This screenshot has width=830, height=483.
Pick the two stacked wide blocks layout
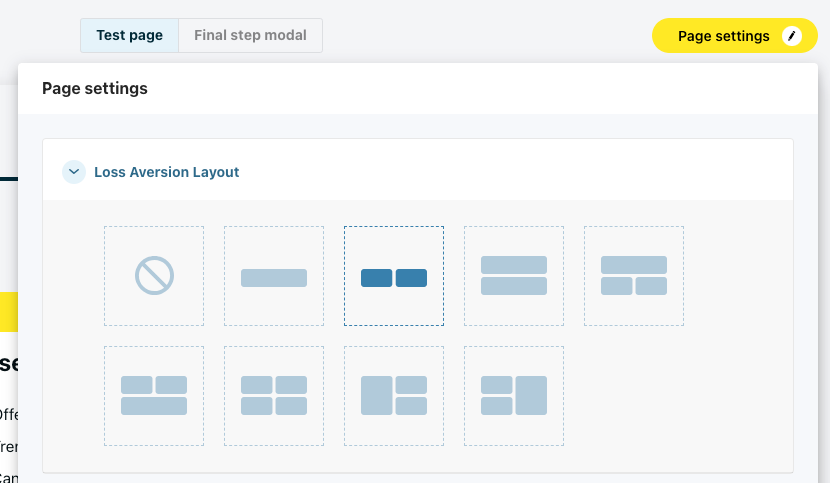514,276
